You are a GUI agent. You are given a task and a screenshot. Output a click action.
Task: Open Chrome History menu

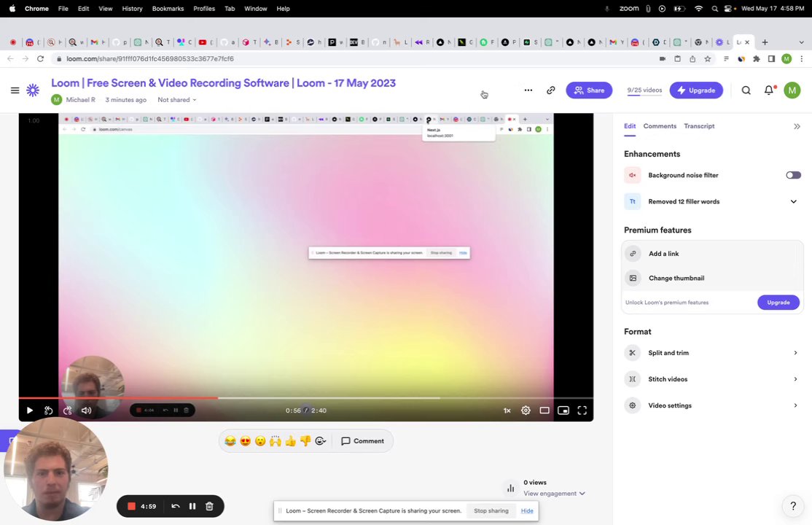tap(132, 8)
